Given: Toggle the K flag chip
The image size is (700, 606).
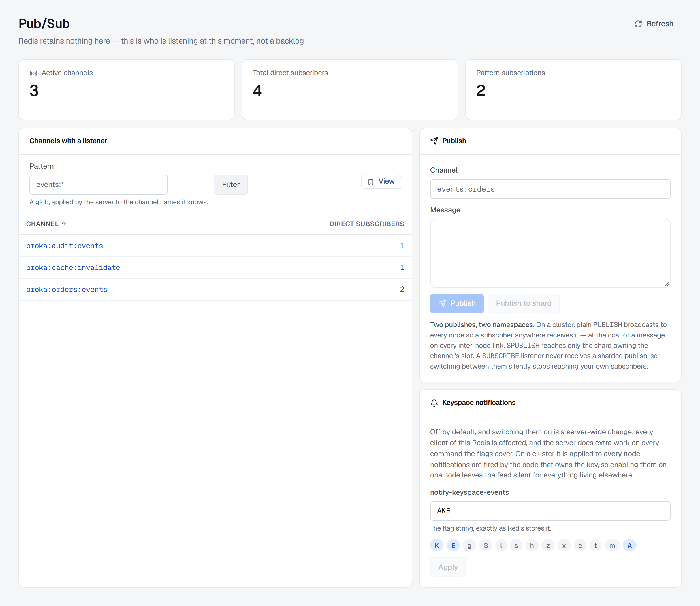Looking at the screenshot, I should click(x=437, y=545).
